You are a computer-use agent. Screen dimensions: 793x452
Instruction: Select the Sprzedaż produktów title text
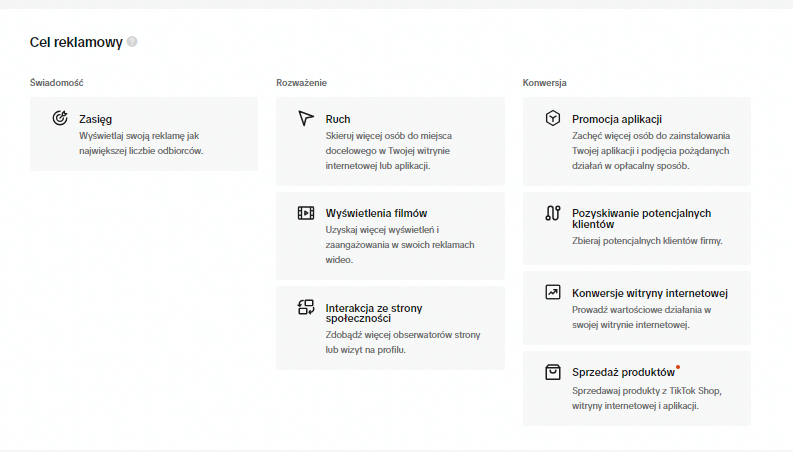click(623, 372)
